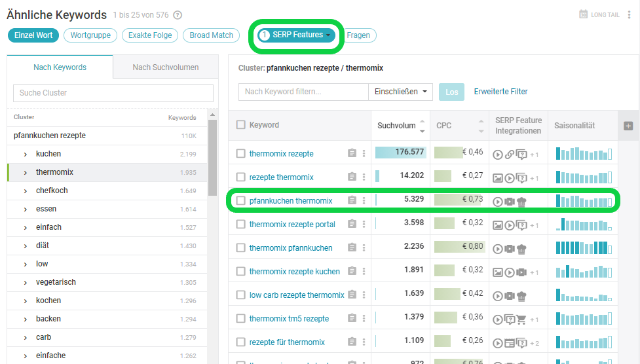Select the Exakte Folge filter
This screenshot has width=640, height=364.
click(x=150, y=35)
